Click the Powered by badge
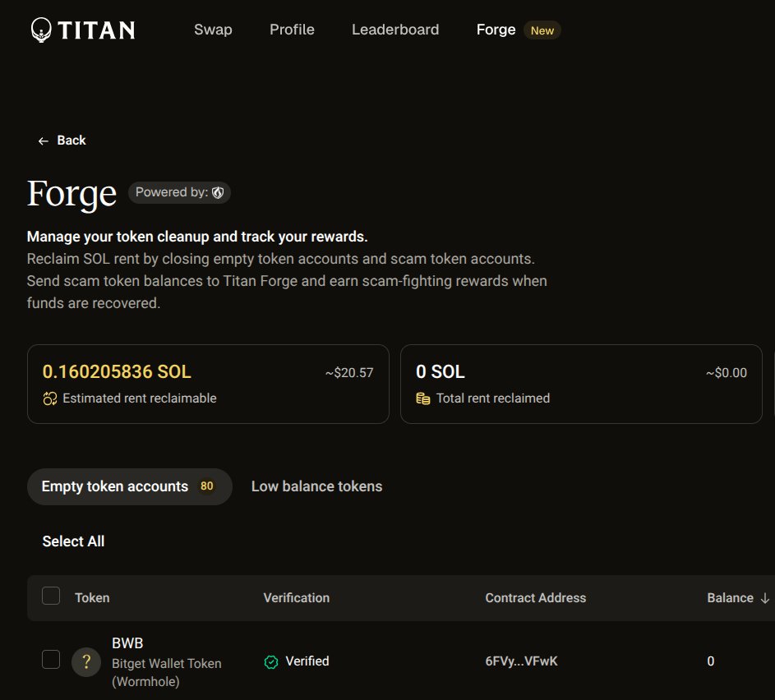Viewport: 775px width, 700px height. point(179,192)
